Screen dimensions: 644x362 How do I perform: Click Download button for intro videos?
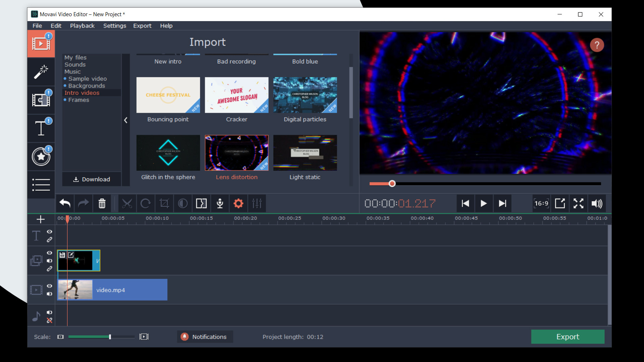[92, 179]
